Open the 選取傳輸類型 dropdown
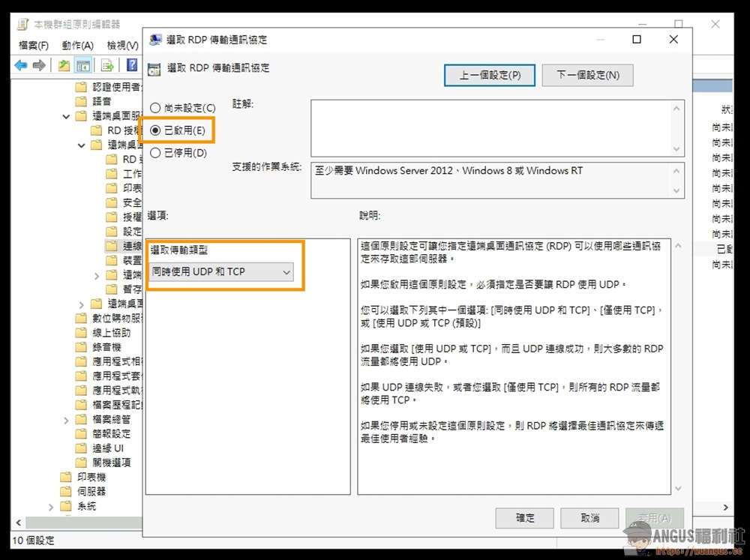 (x=221, y=272)
